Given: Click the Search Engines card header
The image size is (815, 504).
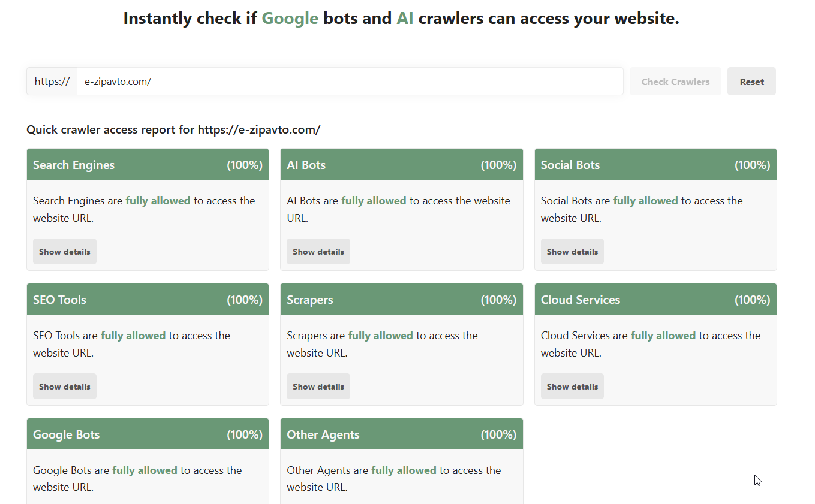Looking at the screenshot, I should coord(148,165).
